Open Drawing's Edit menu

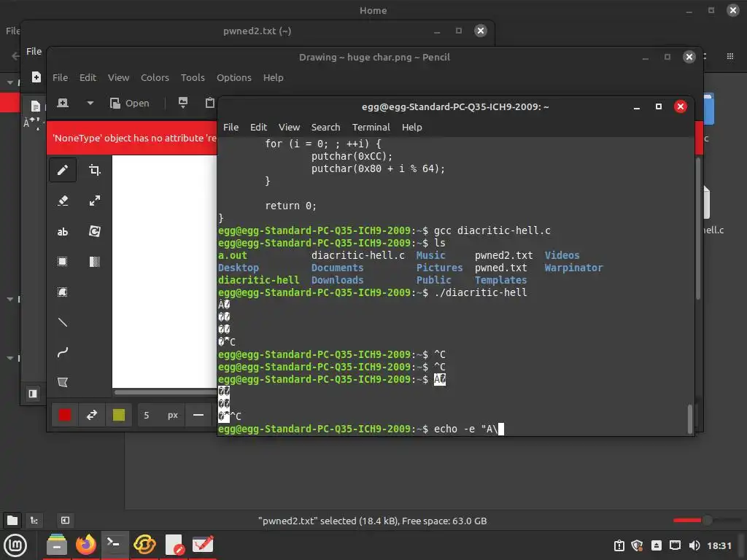coord(88,77)
